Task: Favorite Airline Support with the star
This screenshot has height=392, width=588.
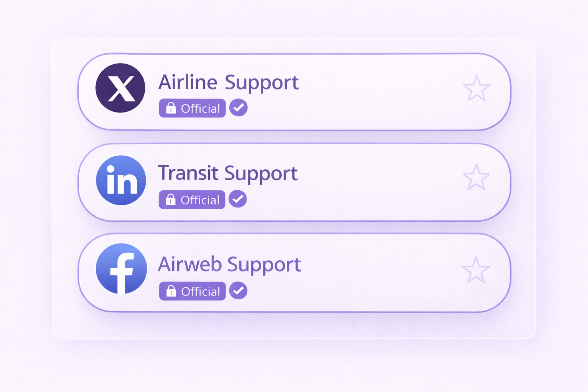Action: point(477,88)
